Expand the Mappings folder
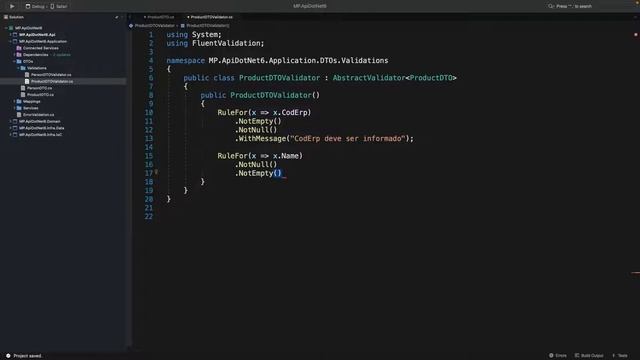 click(14, 101)
